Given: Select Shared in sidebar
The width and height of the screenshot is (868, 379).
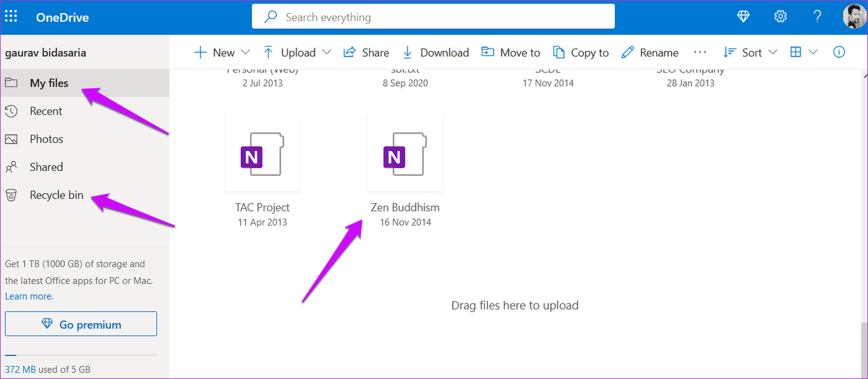Looking at the screenshot, I should 84,167.
